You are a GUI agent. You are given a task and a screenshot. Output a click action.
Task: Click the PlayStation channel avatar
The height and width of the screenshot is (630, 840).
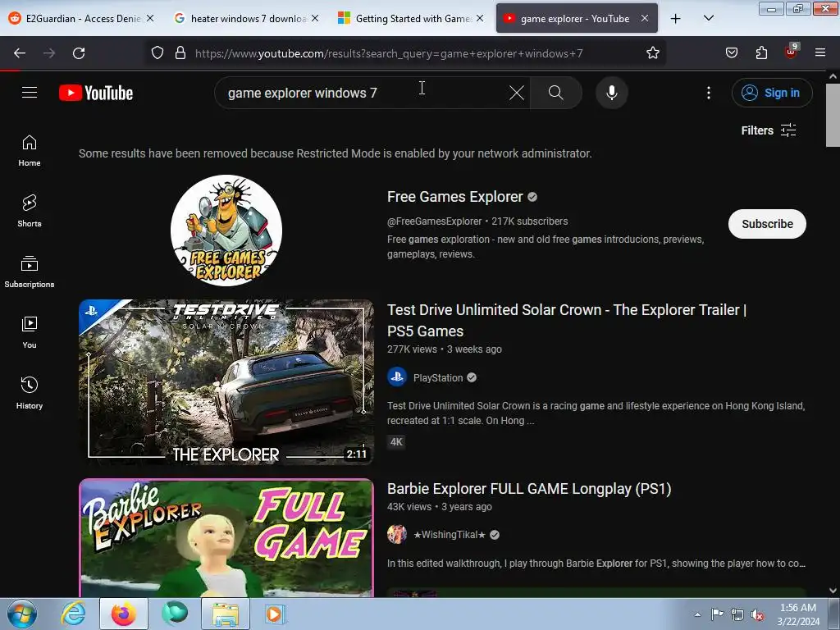click(x=397, y=377)
